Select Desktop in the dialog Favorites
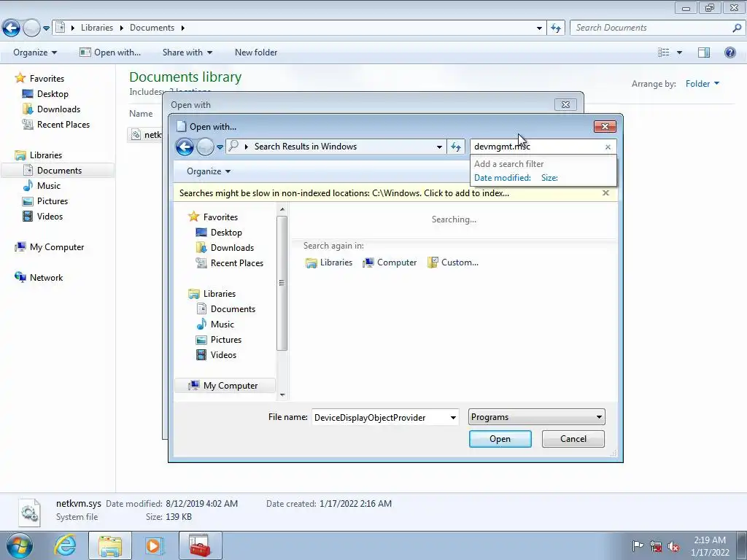Image resolution: width=747 pixels, height=560 pixels. pyautogui.click(x=219, y=233)
